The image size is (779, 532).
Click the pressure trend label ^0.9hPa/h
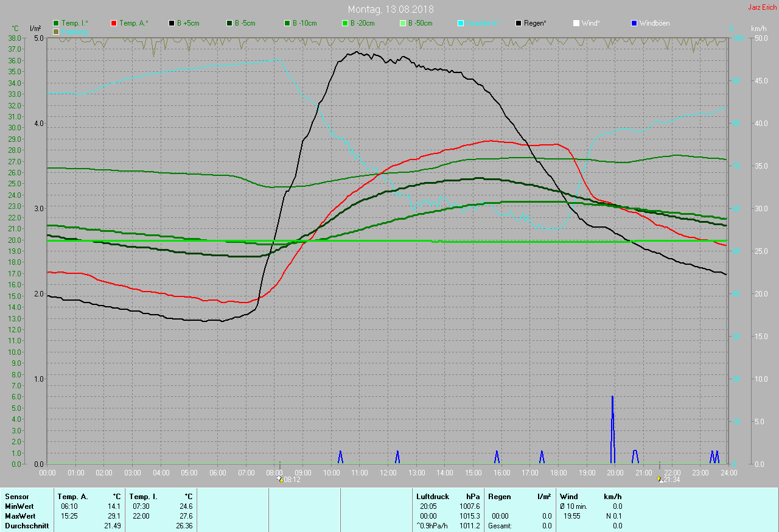click(x=433, y=525)
